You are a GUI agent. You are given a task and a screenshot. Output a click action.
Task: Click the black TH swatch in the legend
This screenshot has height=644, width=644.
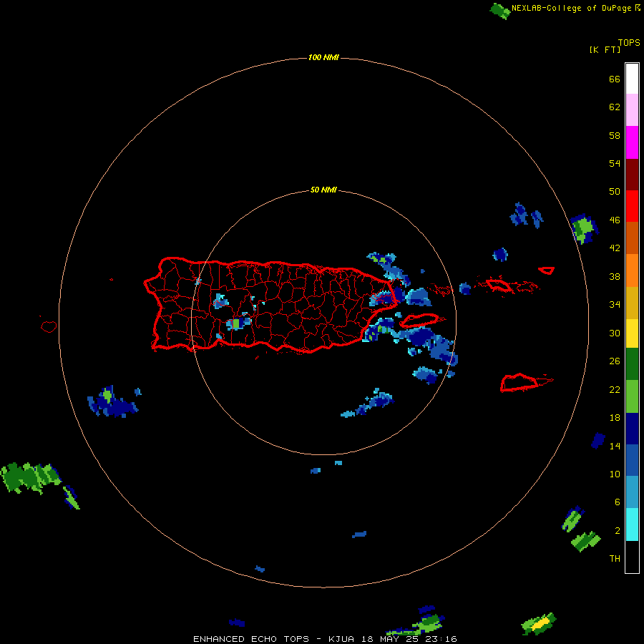pyautogui.click(x=632, y=557)
